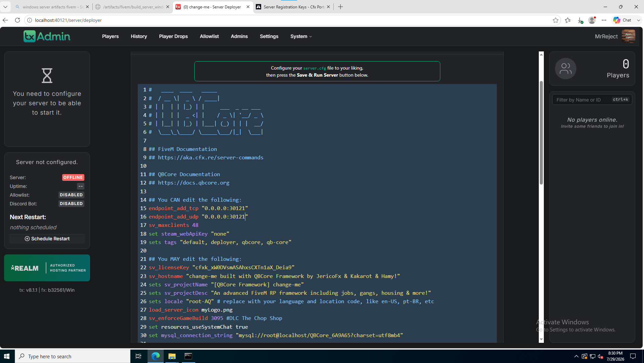Open the Allowlist page
Viewport: 644px width, 363px height.
209,36
